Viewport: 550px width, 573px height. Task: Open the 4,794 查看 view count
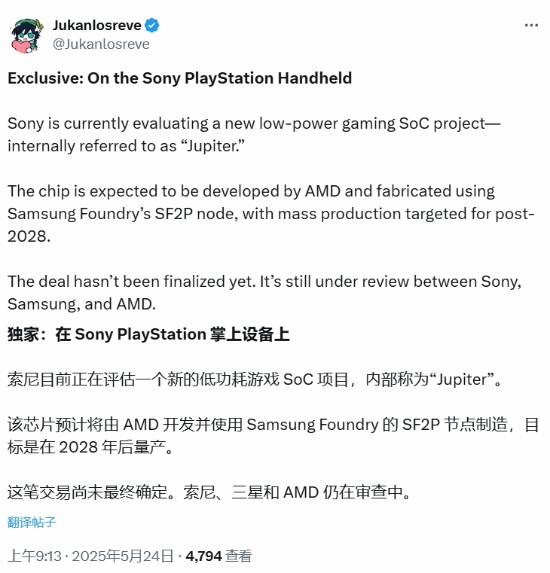tap(219, 556)
